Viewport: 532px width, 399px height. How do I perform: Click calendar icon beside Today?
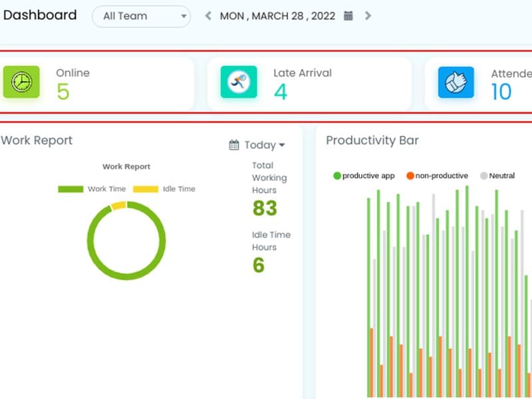click(234, 145)
